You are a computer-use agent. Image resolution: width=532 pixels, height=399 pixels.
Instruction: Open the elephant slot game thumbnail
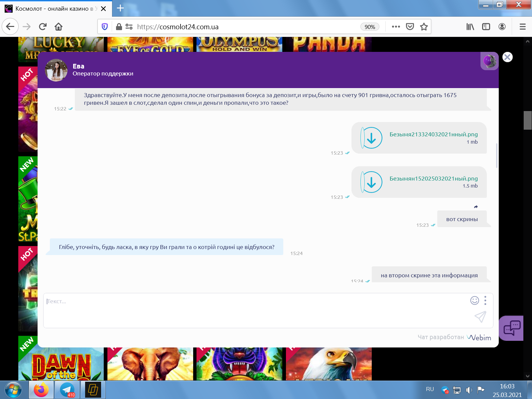pos(150,364)
